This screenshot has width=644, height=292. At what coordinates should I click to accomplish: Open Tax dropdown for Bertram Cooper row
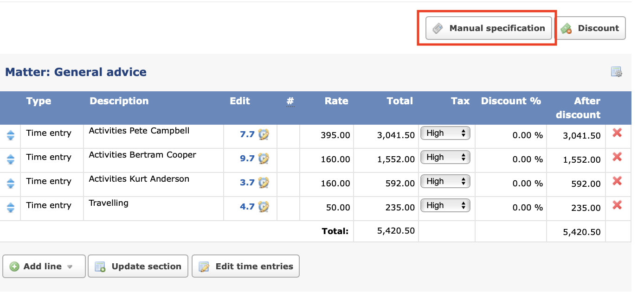click(x=445, y=157)
